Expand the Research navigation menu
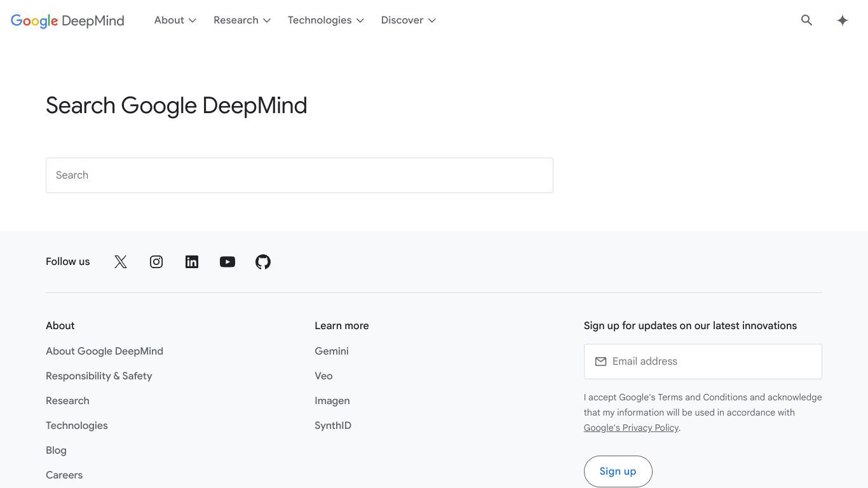Viewport: 868px width, 488px height. (x=242, y=20)
